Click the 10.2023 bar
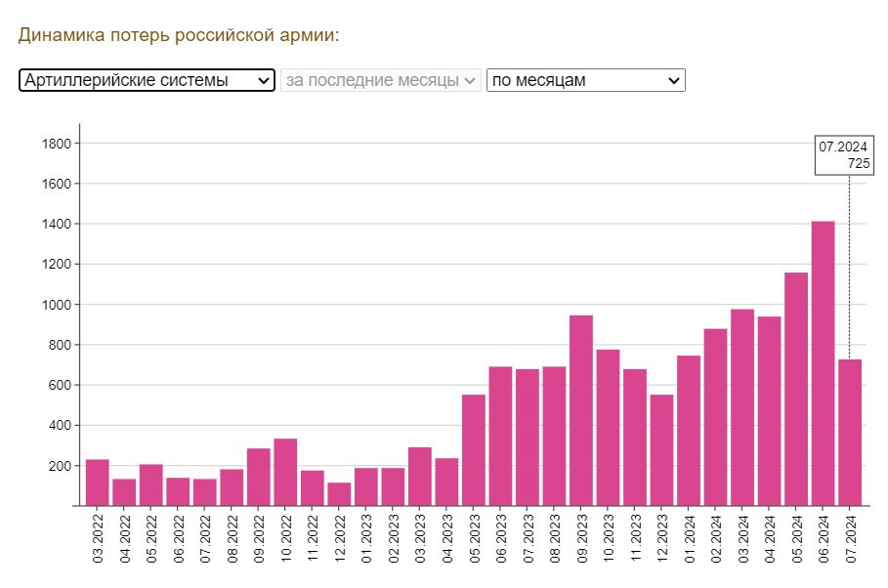Screen dimensions: 888x588 pos(608,428)
